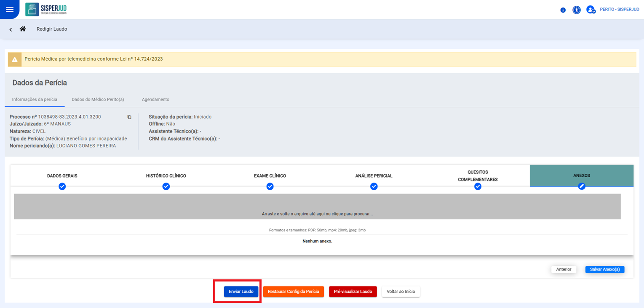This screenshot has height=308, width=644.
Task: Go to the Histórico Clínico step
Action: click(166, 176)
